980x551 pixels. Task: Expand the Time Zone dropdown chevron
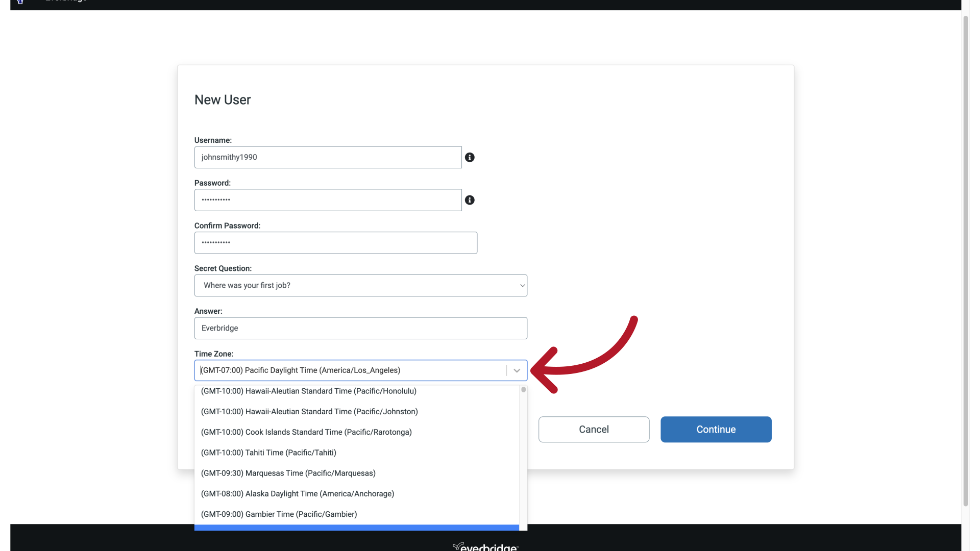click(x=516, y=370)
